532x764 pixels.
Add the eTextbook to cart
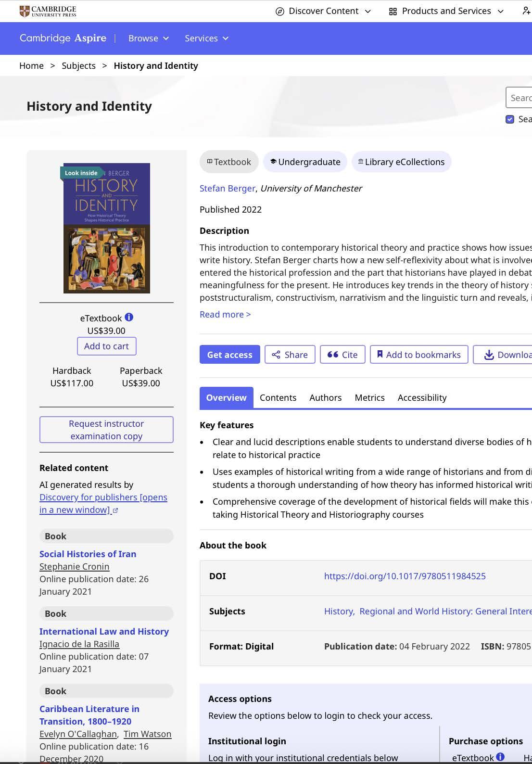point(107,346)
